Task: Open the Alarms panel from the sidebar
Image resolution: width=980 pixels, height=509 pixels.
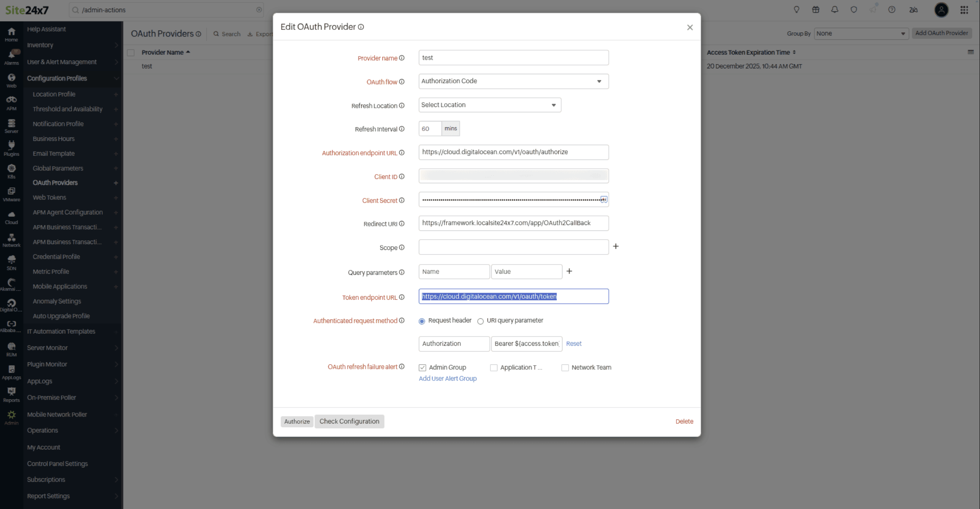Action: coord(11,55)
